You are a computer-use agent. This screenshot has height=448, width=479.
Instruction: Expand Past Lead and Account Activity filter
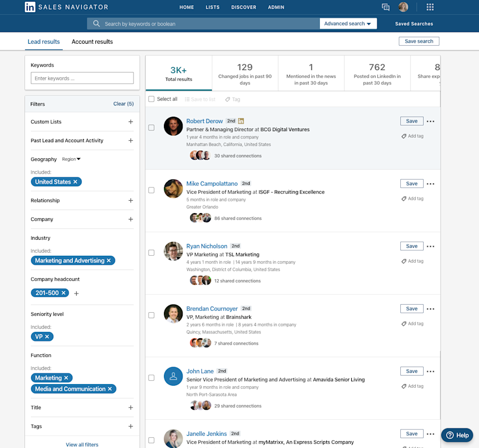(x=131, y=140)
